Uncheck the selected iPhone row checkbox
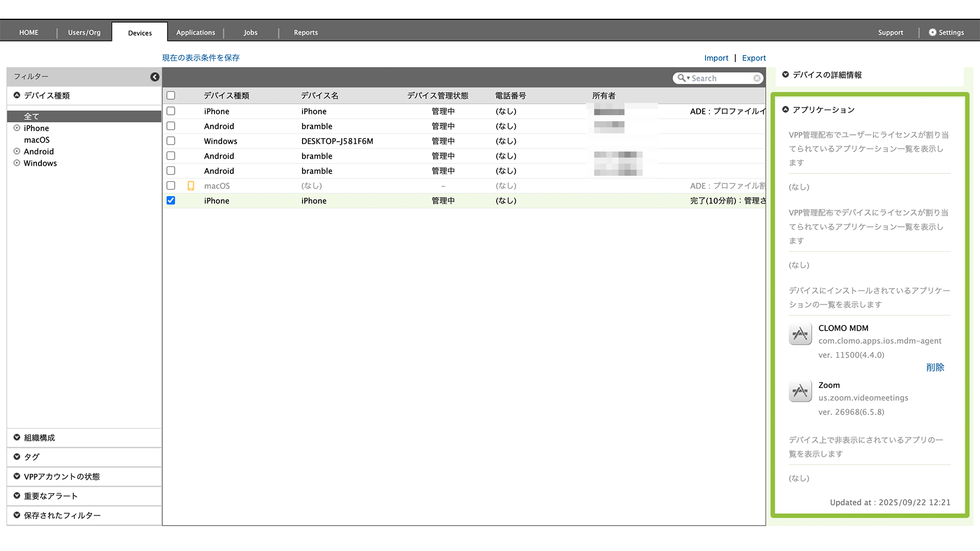The image size is (980, 551). click(171, 201)
